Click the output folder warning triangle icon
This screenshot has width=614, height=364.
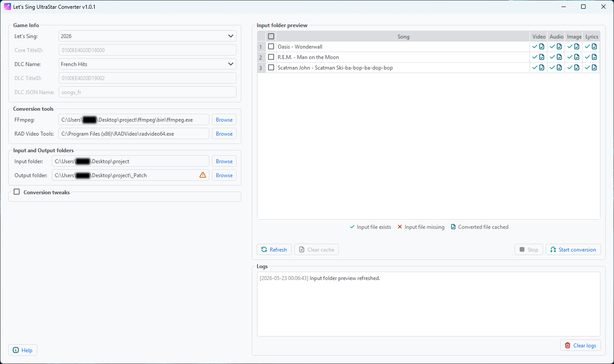[203, 175]
